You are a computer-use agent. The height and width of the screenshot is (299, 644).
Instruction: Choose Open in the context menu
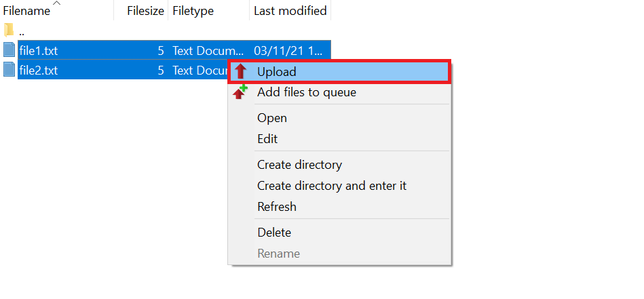272,118
